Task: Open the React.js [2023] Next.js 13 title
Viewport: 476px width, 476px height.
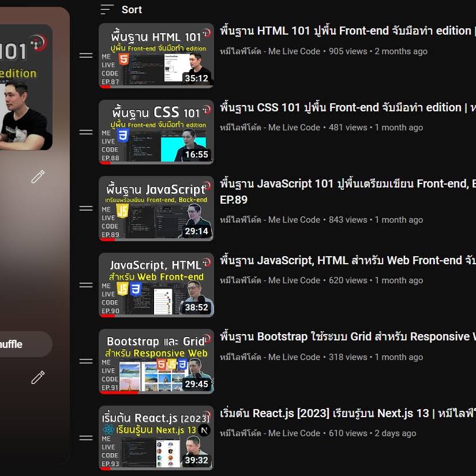Action: point(348,413)
